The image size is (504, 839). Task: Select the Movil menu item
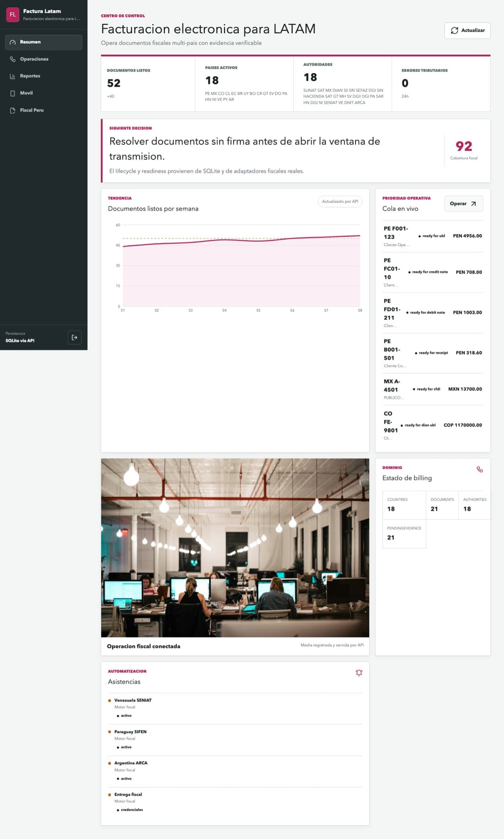coord(44,93)
